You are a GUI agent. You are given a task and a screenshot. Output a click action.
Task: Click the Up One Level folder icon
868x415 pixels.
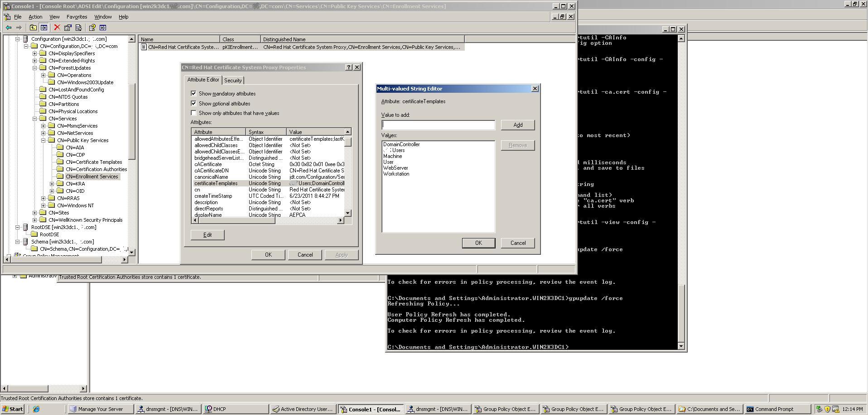point(34,28)
